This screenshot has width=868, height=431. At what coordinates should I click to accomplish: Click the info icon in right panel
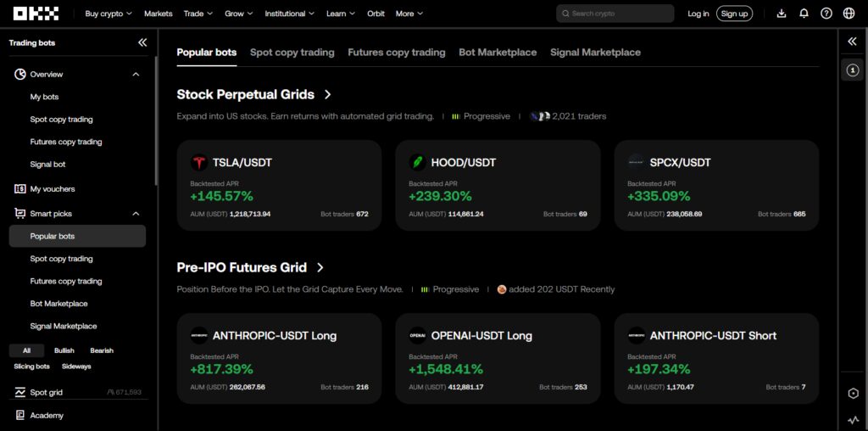click(852, 70)
